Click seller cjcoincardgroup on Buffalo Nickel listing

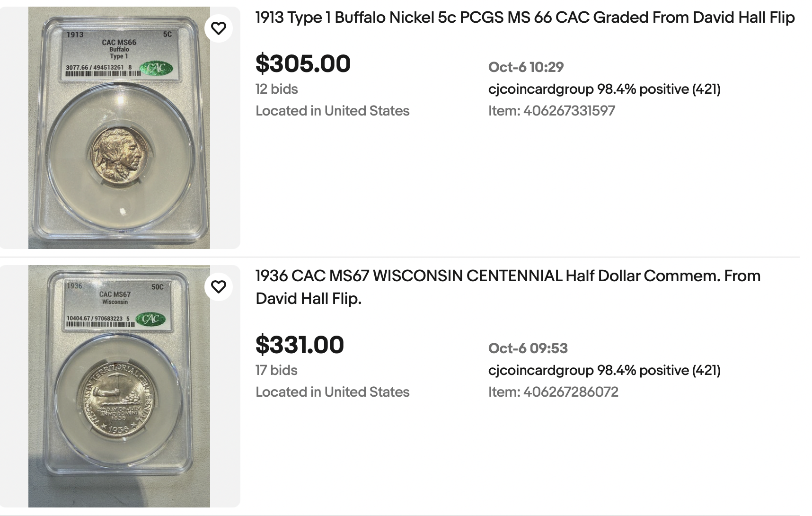[x=540, y=89]
